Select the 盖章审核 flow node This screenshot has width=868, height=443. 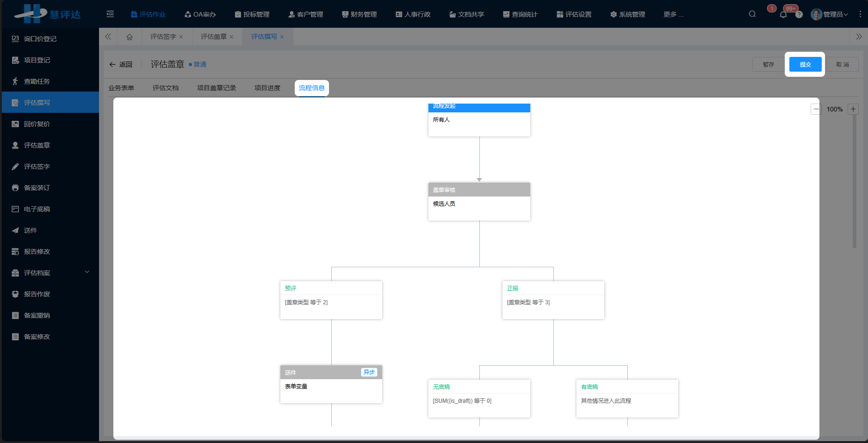(x=479, y=201)
